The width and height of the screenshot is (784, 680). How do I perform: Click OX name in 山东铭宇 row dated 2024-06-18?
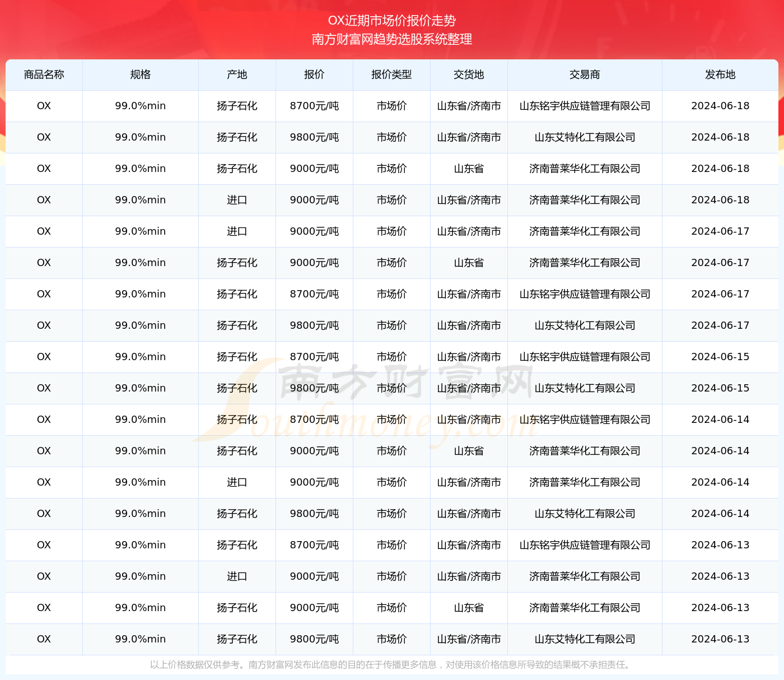coord(44,106)
